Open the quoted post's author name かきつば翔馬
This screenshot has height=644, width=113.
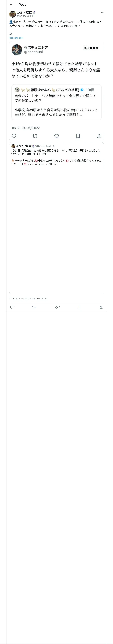point(24,146)
